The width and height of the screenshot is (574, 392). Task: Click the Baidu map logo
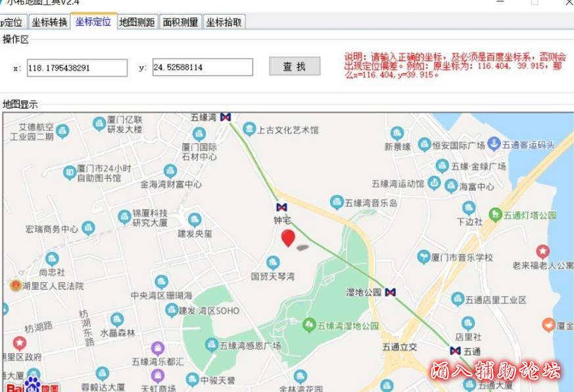coord(32,385)
